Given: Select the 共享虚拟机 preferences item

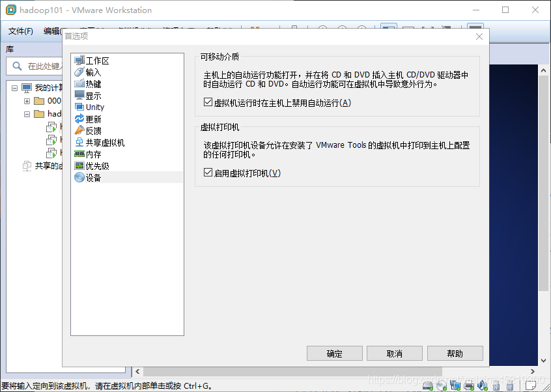Looking at the screenshot, I should click(102, 142).
